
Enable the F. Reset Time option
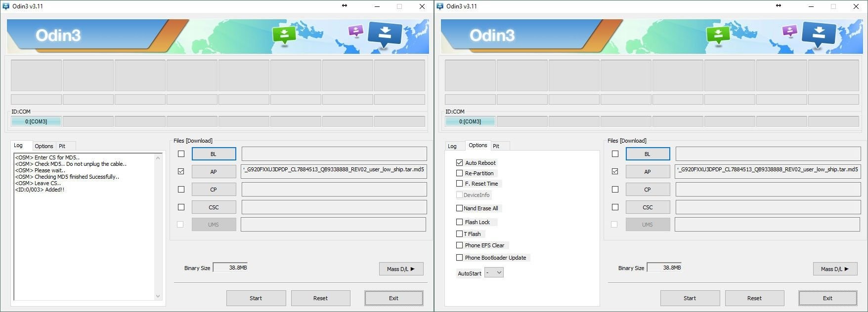click(460, 184)
